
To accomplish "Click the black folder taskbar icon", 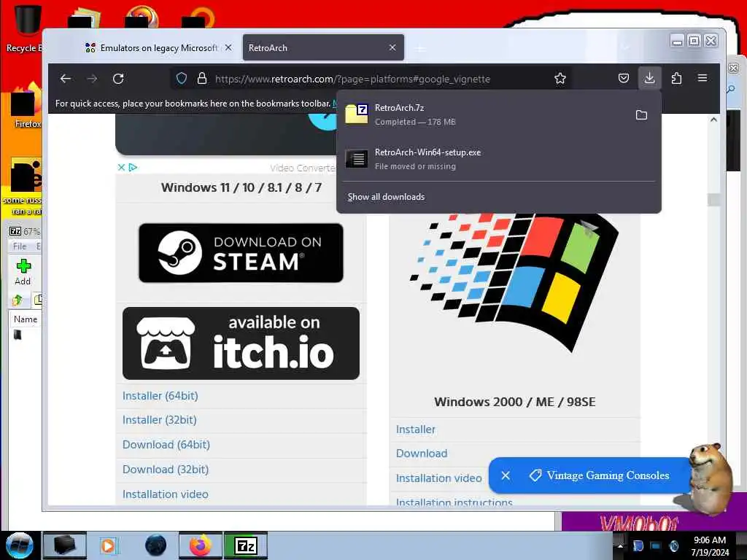I will [x=64, y=545].
